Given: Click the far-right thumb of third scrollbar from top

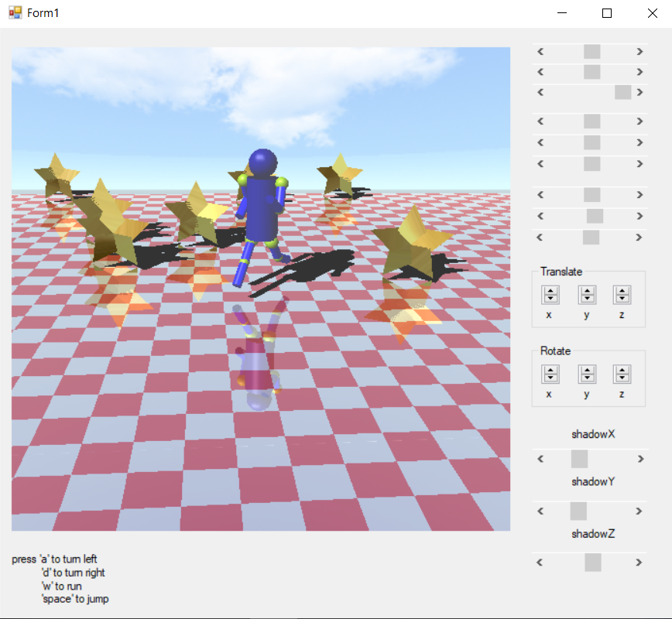Looking at the screenshot, I should (622, 92).
